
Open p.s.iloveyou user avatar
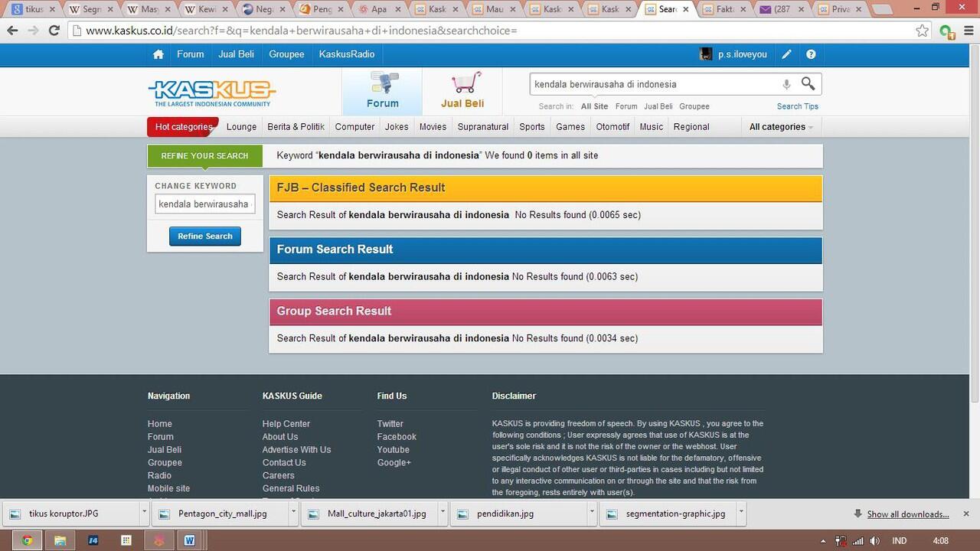(x=706, y=54)
